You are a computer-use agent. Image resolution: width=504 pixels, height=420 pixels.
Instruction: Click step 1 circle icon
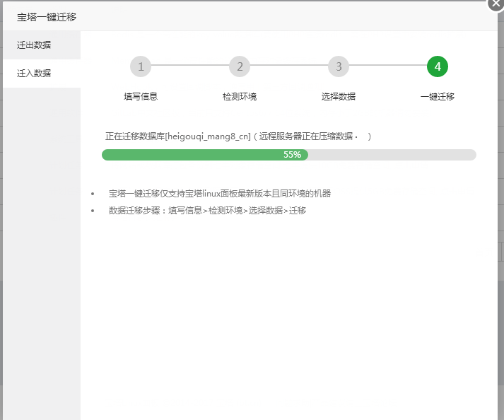click(x=141, y=66)
